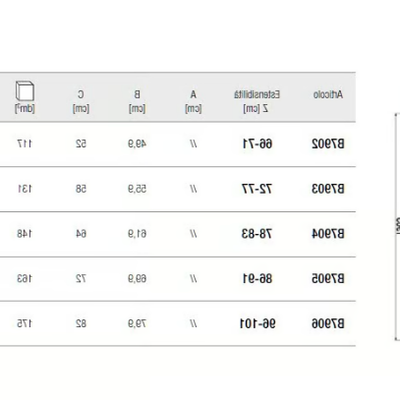Click the 49,9 value in column B

(x=137, y=144)
